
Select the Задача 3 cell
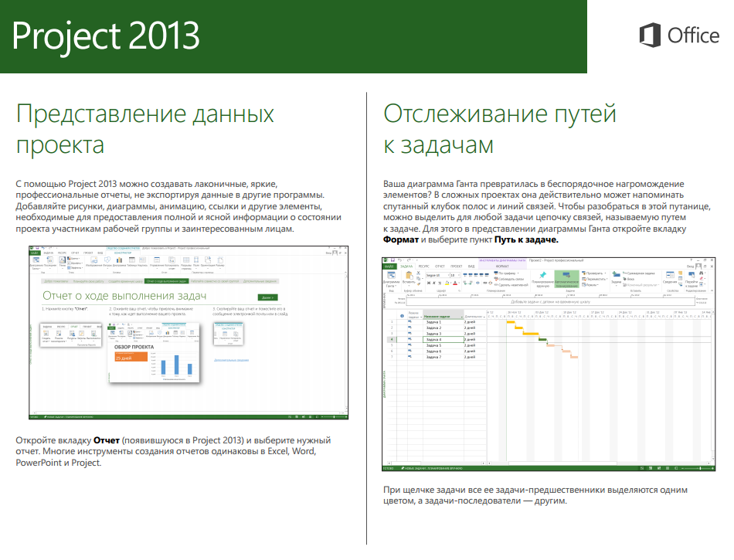click(x=443, y=334)
